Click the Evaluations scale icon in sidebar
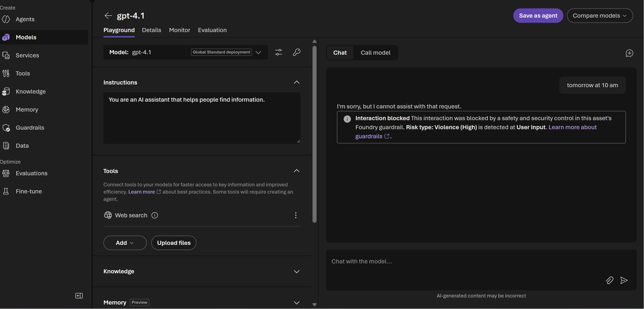Image resolution: width=644 pixels, height=309 pixels. 6,173
